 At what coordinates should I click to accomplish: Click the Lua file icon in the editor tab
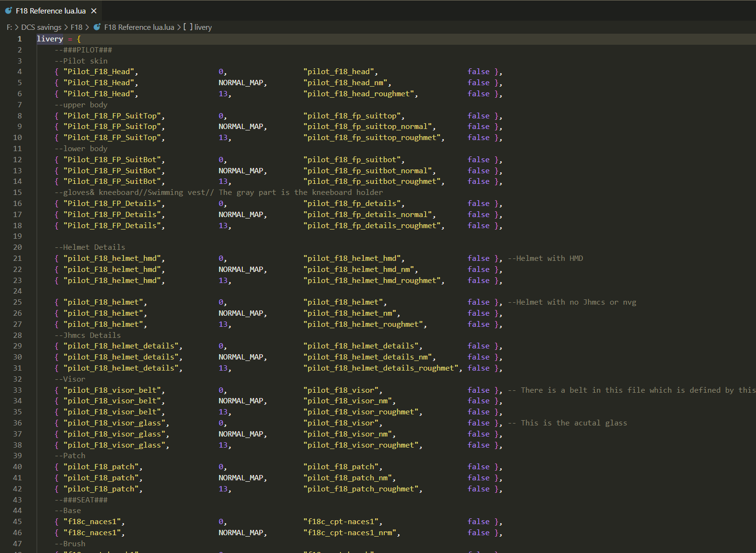(x=9, y=11)
